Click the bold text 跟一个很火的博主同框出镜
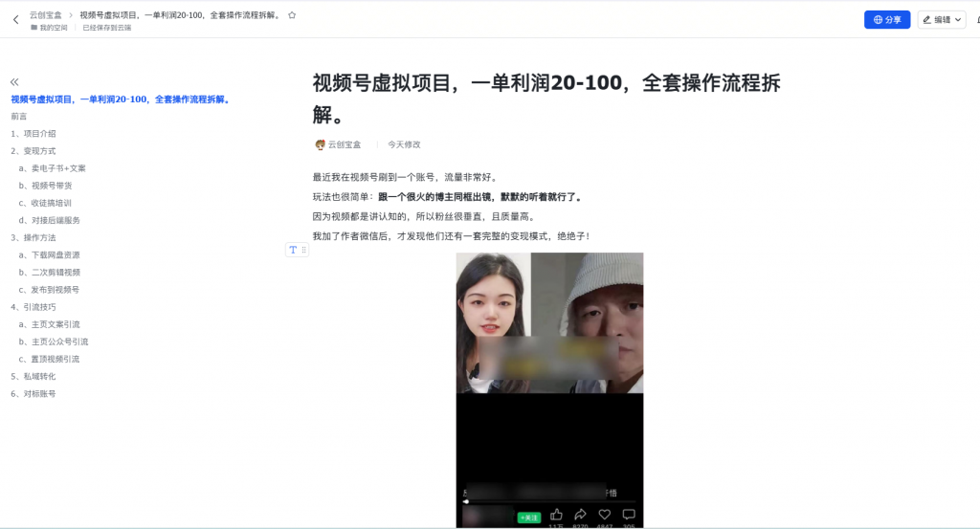 click(480, 197)
